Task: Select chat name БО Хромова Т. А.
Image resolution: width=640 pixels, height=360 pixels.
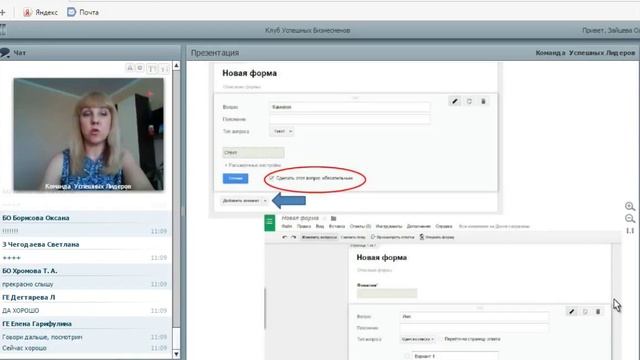Action: coord(30,271)
